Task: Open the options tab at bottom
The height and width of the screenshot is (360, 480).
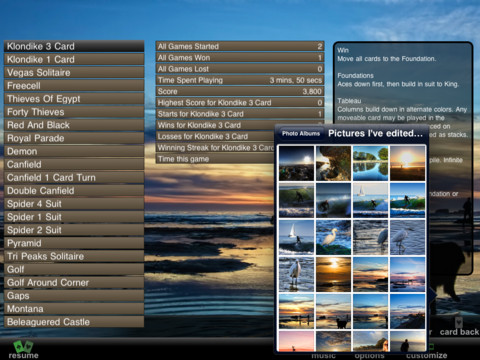Action: tap(369, 356)
